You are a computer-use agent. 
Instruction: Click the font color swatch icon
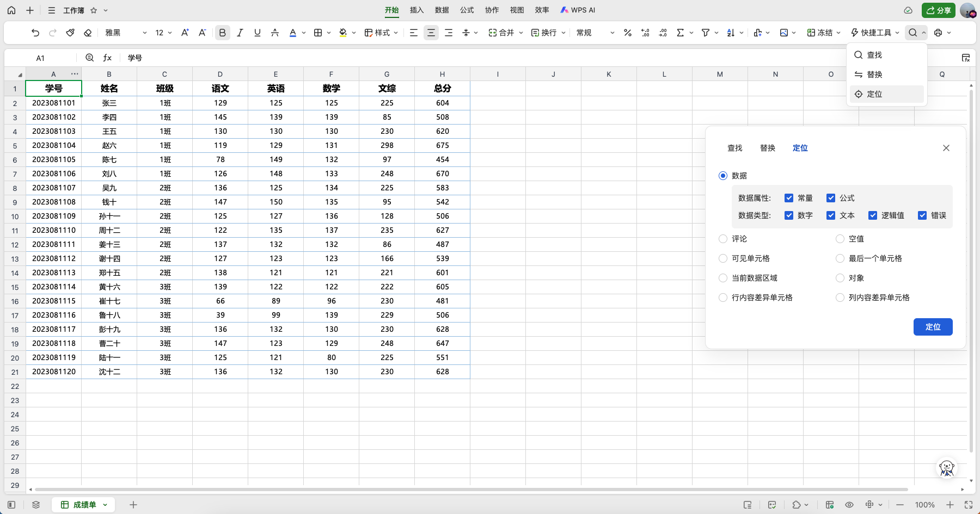pyautogui.click(x=293, y=33)
